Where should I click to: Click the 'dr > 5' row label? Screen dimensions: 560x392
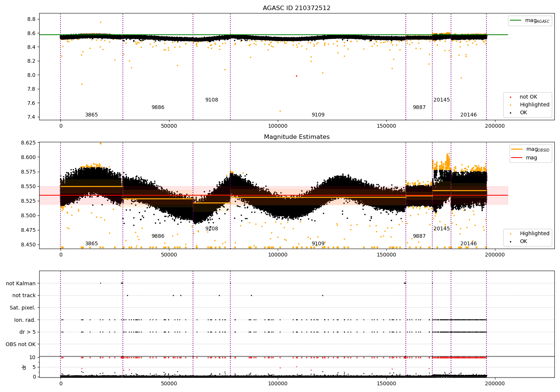coord(28,332)
